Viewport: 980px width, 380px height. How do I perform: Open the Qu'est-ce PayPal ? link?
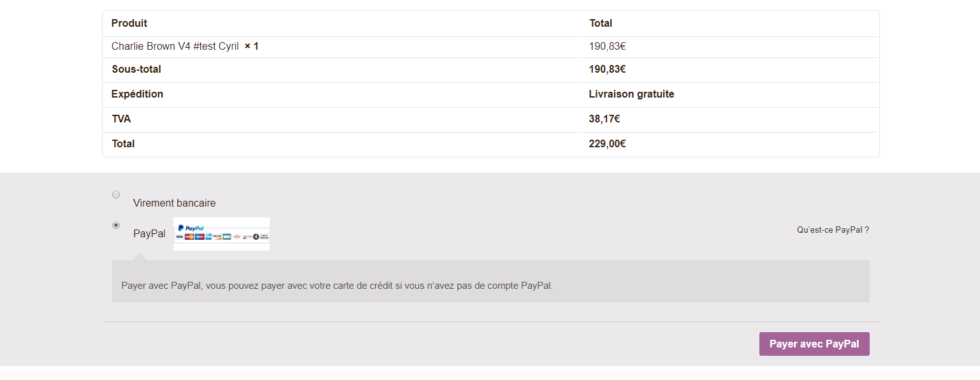[x=833, y=230]
